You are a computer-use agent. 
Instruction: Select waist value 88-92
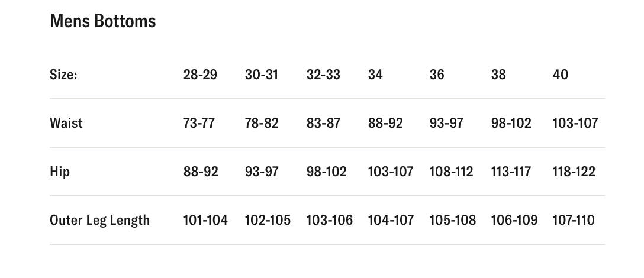pos(385,124)
